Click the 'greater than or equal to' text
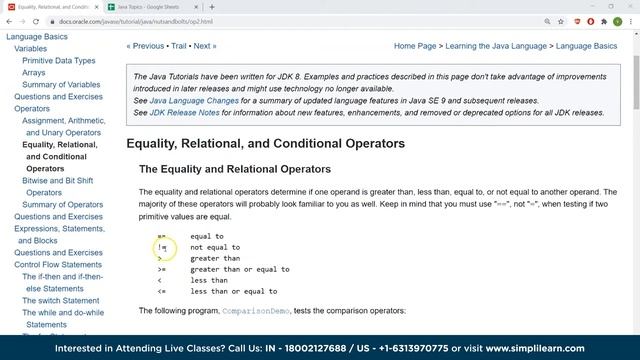The image size is (640, 360). pos(240,269)
